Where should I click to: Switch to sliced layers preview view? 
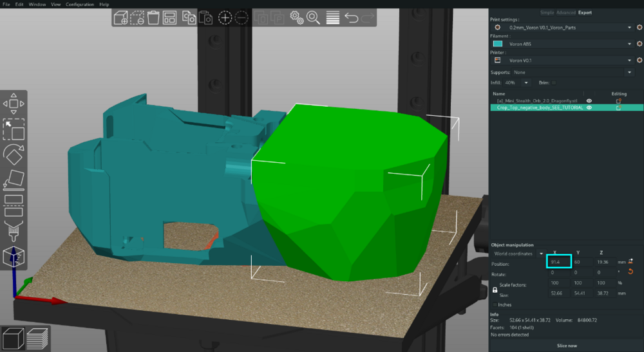[x=37, y=339]
